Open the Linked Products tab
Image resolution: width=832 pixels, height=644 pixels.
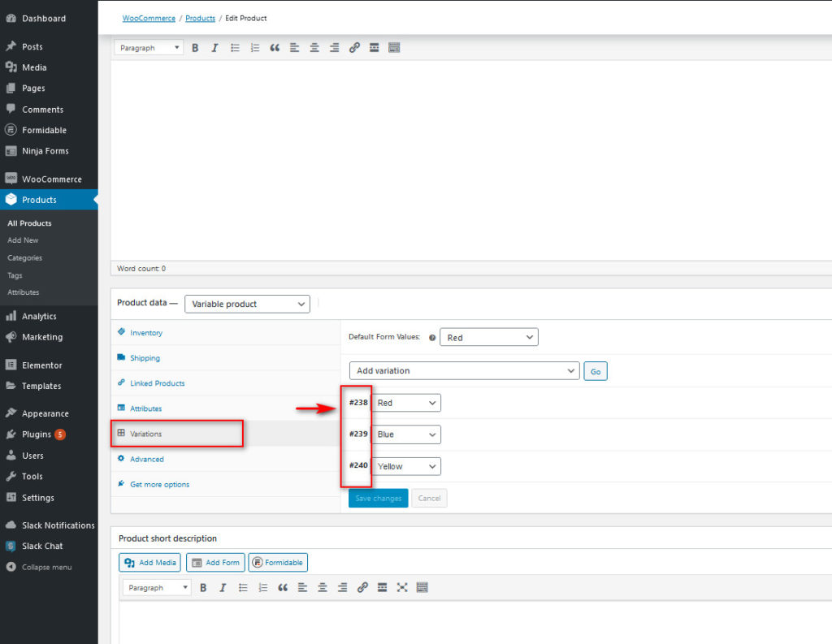226,383
